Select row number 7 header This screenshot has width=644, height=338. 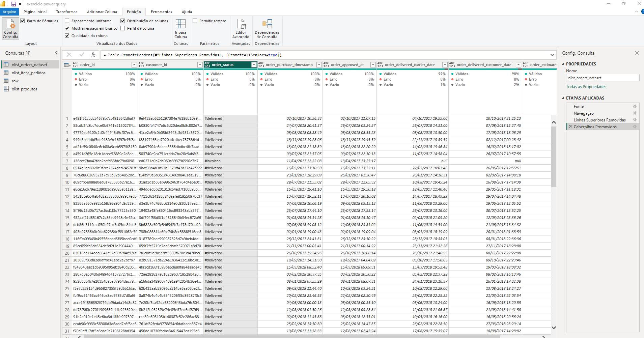67,161
